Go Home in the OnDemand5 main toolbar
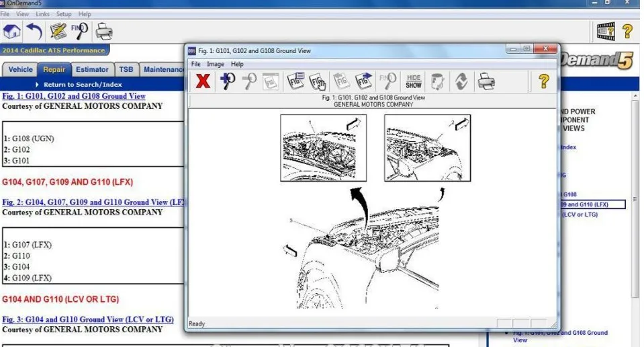Screen dimensions: 644x347 click(x=11, y=32)
